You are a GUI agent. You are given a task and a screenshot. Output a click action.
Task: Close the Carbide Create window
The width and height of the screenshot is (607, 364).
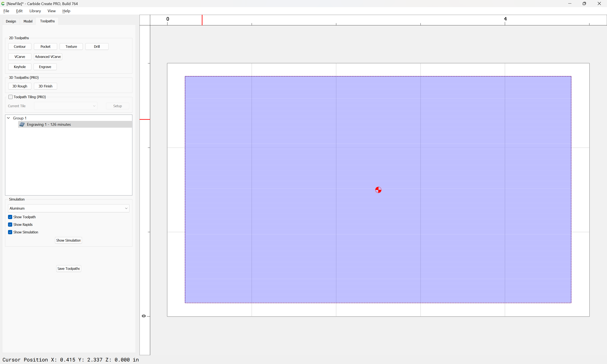tap(599, 4)
